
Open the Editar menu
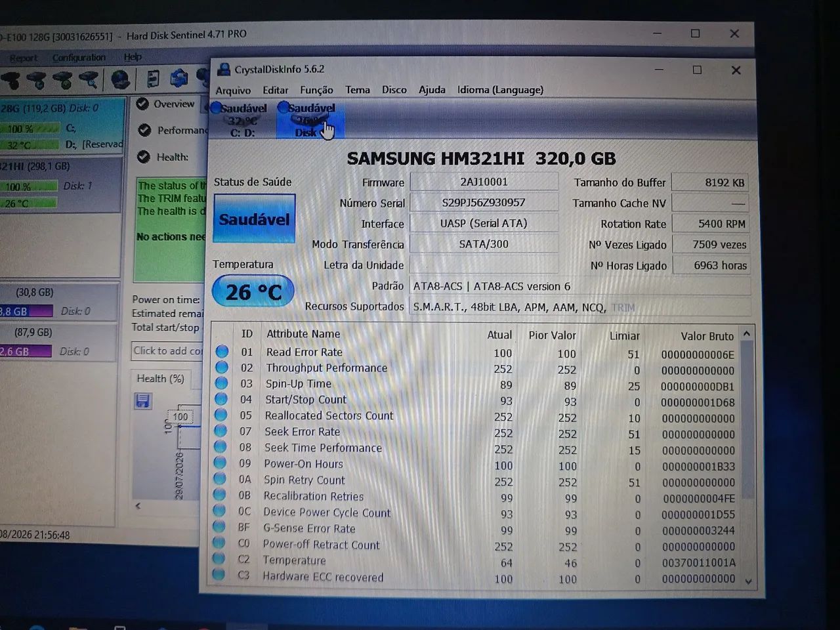(276, 90)
